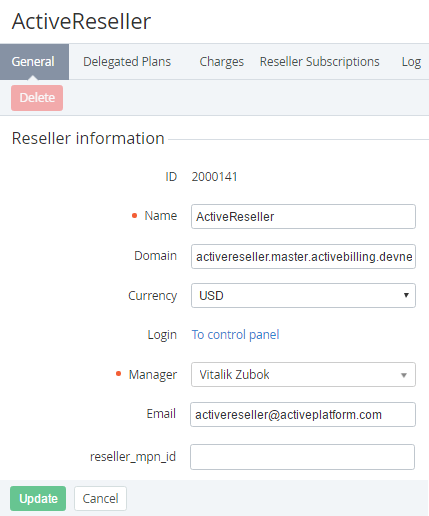Image resolution: width=429 pixels, height=516 pixels.
Task: Go to the Reseller Subscriptions tab
Action: point(320,62)
